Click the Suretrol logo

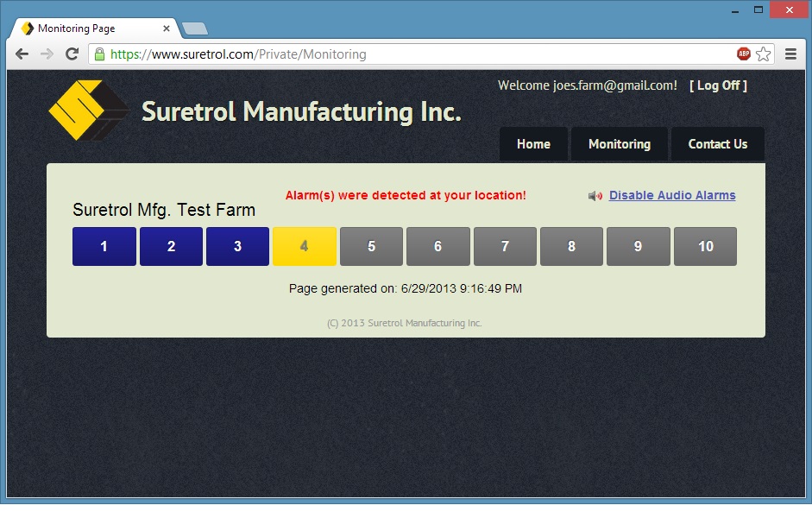point(77,110)
